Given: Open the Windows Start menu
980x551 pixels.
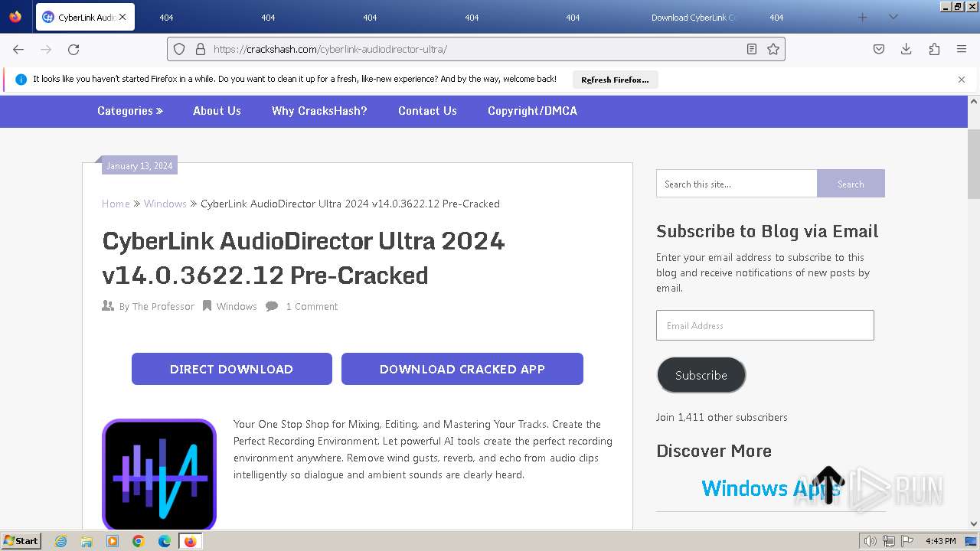Looking at the screenshot, I should tap(21, 541).
